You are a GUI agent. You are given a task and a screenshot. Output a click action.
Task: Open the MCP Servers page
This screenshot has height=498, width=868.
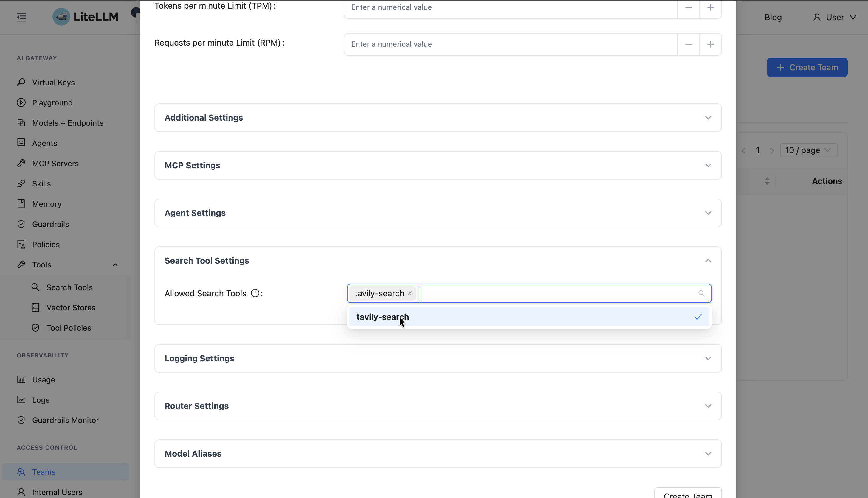point(55,164)
